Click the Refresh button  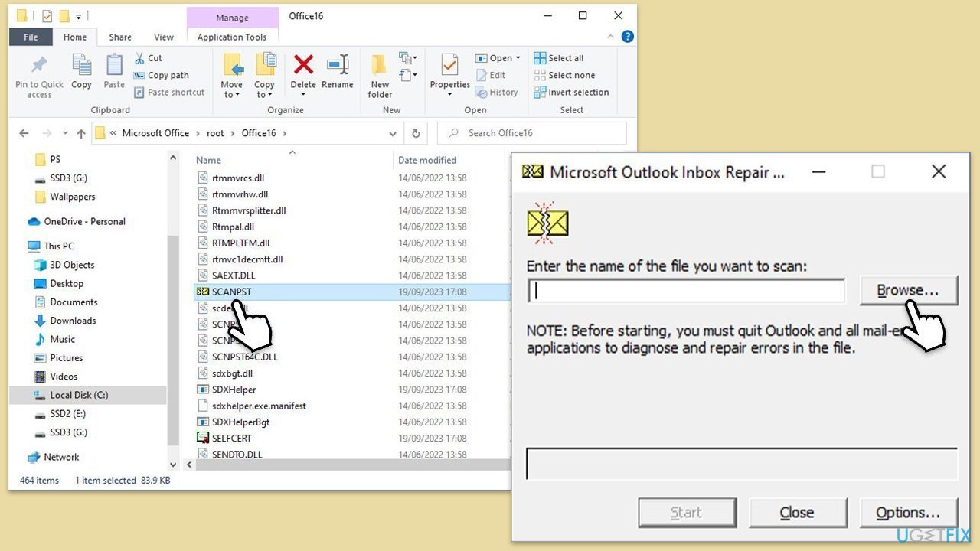pyautogui.click(x=416, y=133)
